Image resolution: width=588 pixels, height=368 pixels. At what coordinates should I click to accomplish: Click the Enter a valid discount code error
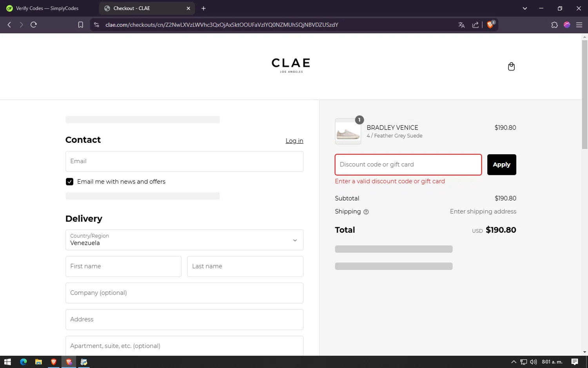pyautogui.click(x=390, y=181)
